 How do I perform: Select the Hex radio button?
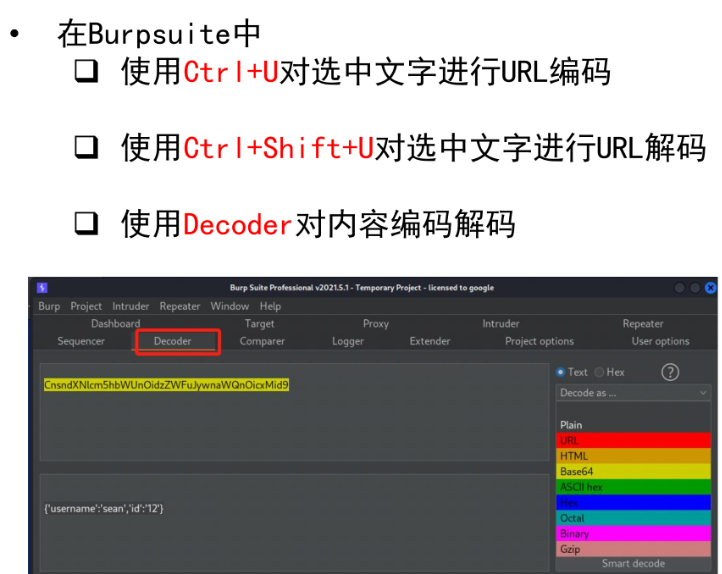tap(600, 372)
